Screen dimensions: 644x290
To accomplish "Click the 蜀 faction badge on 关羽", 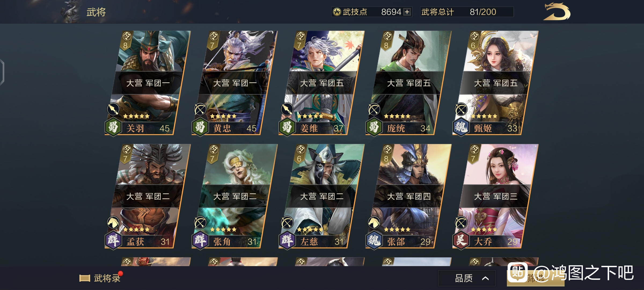I will (113, 127).
